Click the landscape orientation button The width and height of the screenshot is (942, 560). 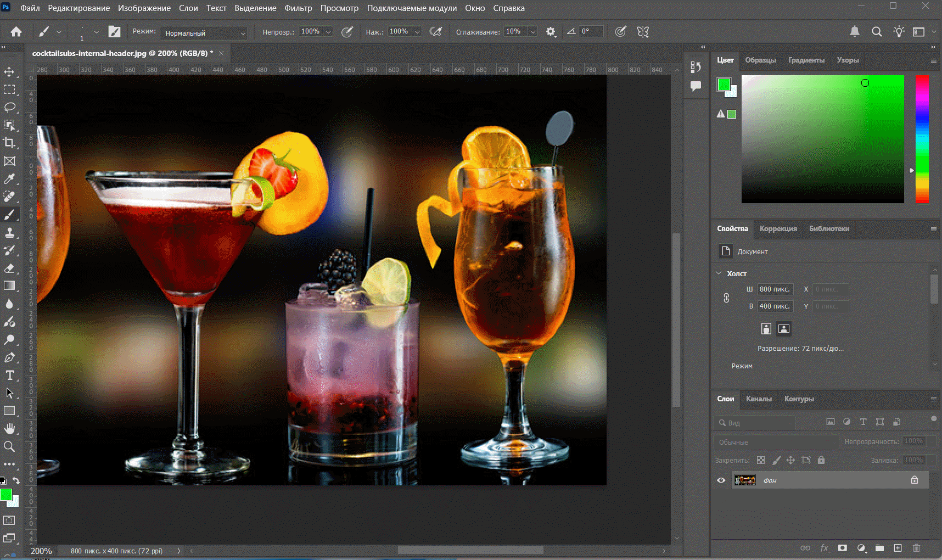pyautogui.click(x=784, y=328)
